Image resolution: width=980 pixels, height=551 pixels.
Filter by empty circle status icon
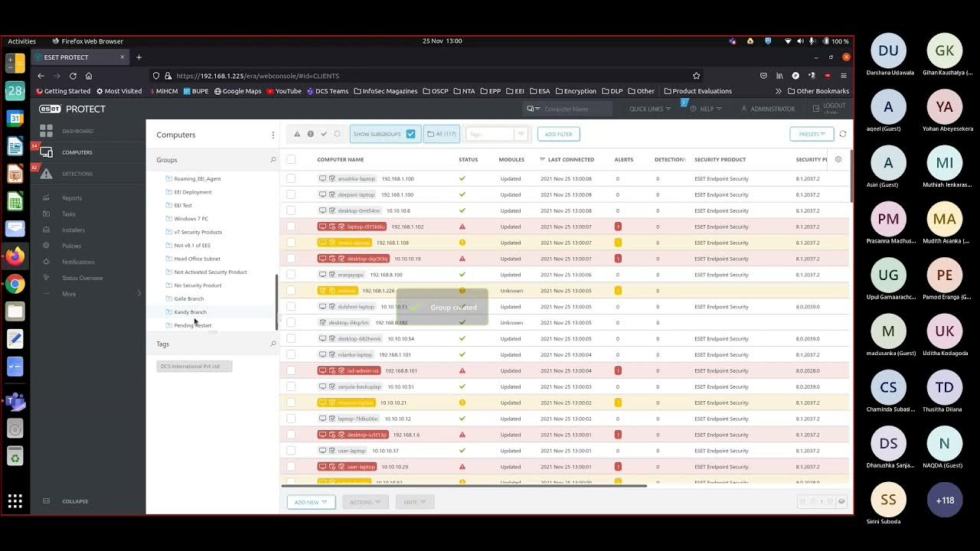point(336,134)
